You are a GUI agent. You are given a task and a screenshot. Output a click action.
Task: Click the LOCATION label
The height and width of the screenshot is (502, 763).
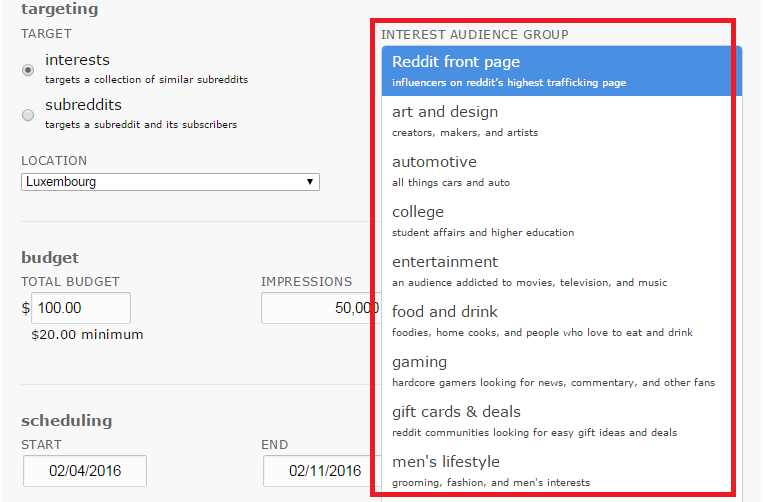[x=54, y=161]
